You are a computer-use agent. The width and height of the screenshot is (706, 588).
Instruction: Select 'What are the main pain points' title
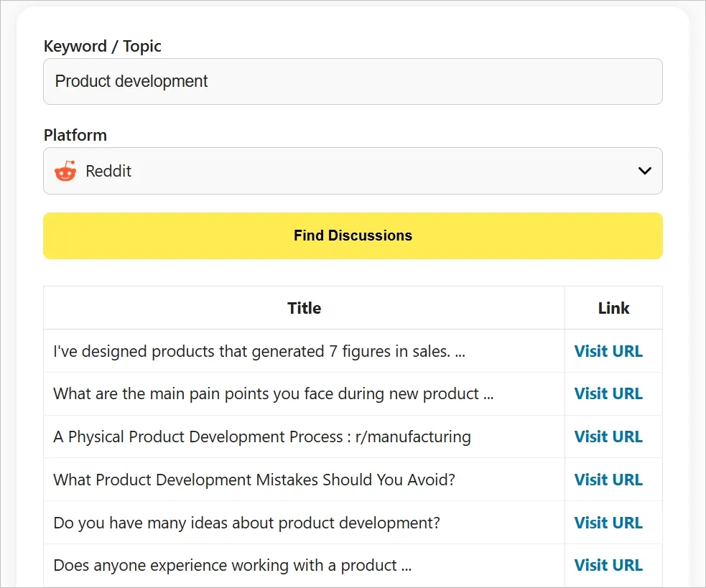click(x=273, y=393)
